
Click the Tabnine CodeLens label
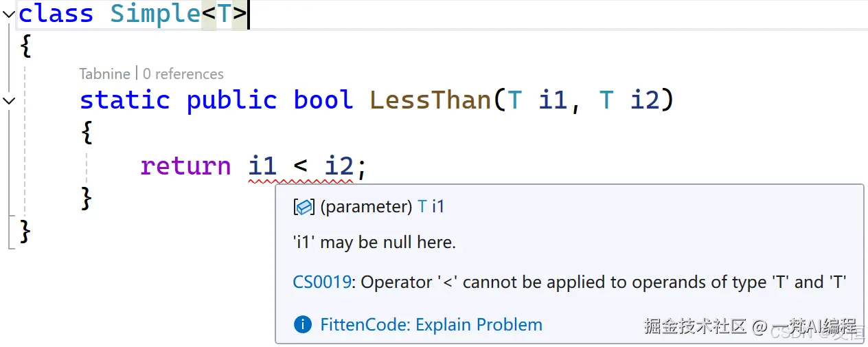(104, 74)
